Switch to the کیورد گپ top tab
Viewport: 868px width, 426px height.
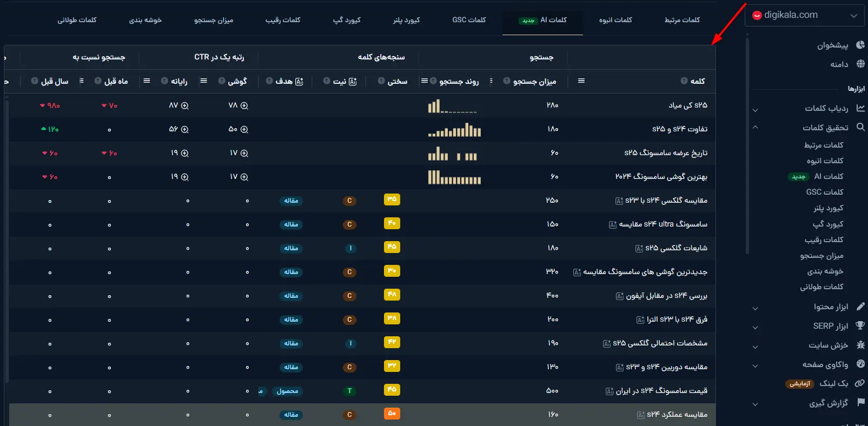click(347, 20)
